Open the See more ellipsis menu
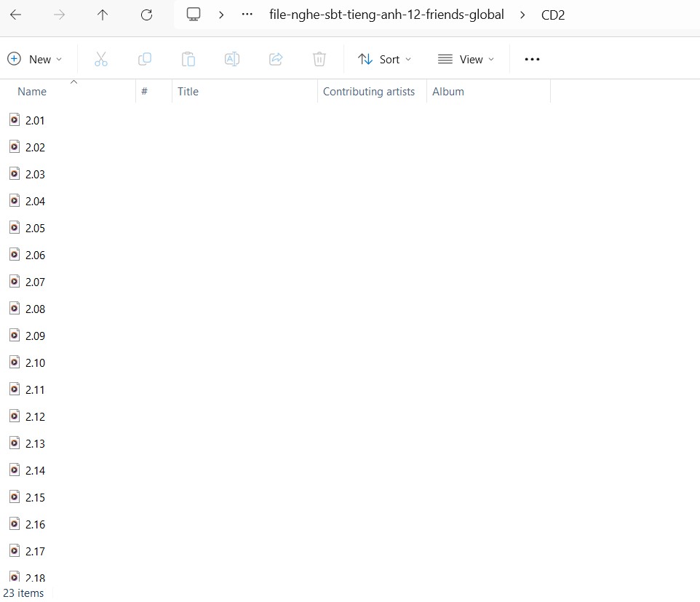This screenshot has height=602, width=700. (x=532, y=59)
